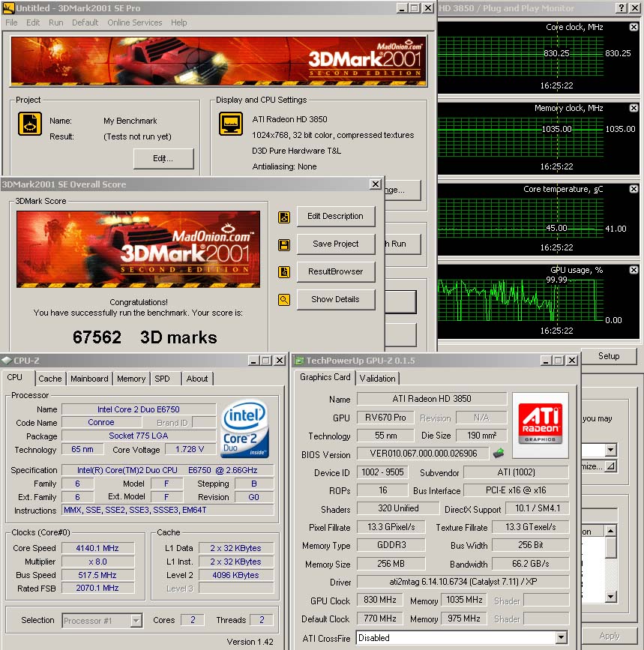Click the Bus Speed value 517.5 MHz
Viewport: 644px width, 650px height.
pos(97,575)
